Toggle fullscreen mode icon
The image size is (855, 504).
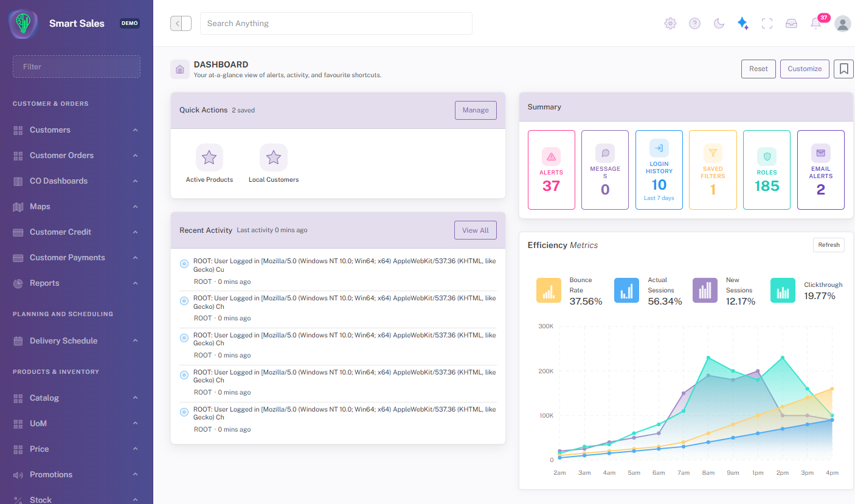767,23
